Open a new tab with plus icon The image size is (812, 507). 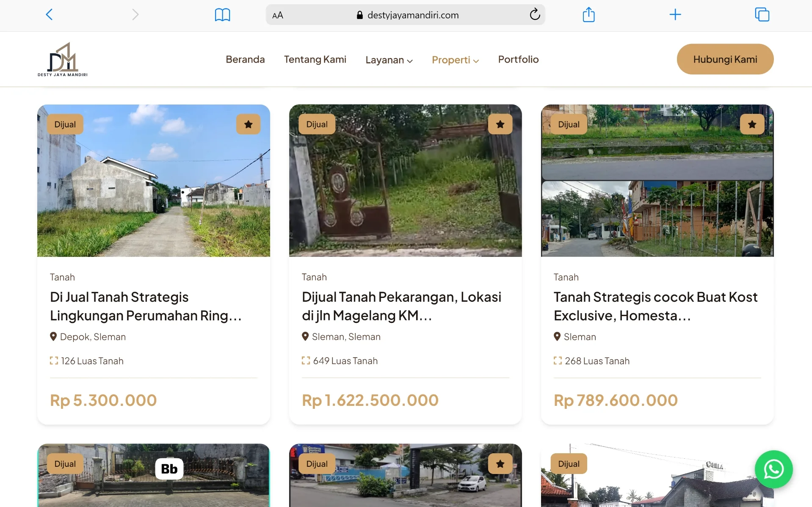(675, 15)
